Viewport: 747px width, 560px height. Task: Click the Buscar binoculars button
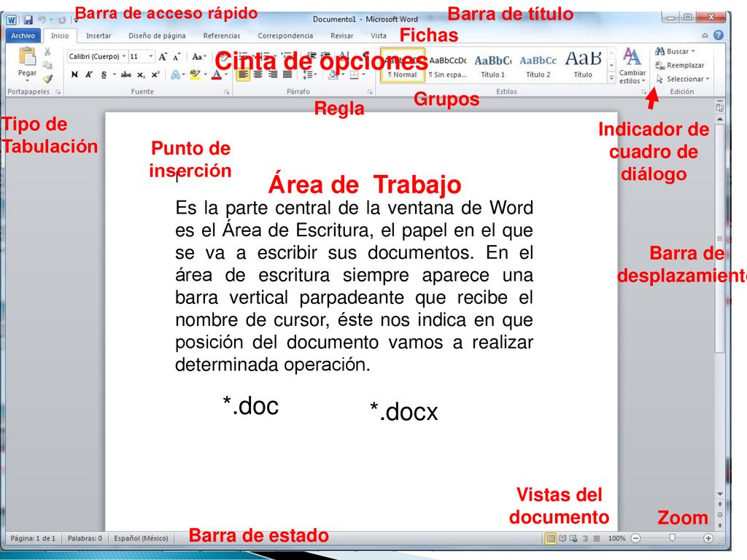(x=675, y=52)
